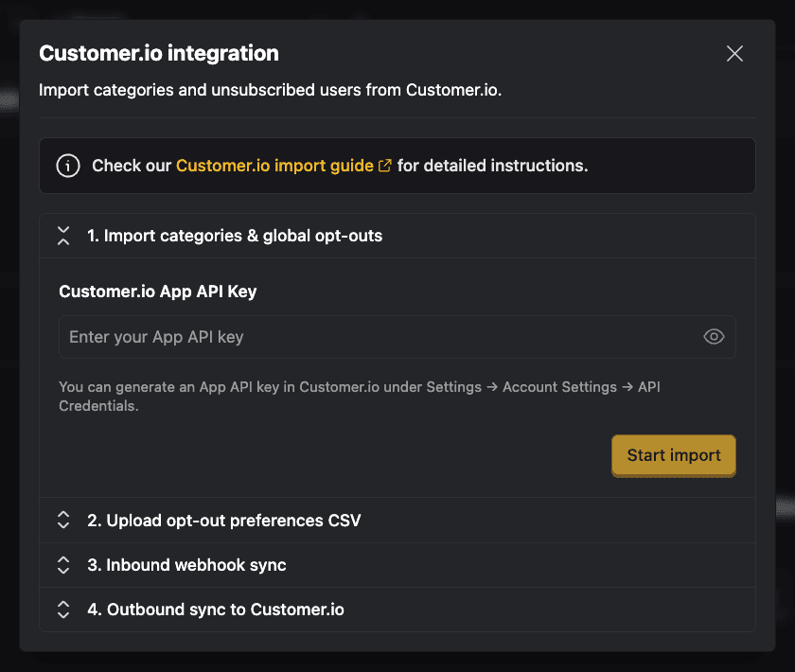Expand the Upload opt-out preferences CSV section
This screenshot has width=795, height=672.
point(397,521)
